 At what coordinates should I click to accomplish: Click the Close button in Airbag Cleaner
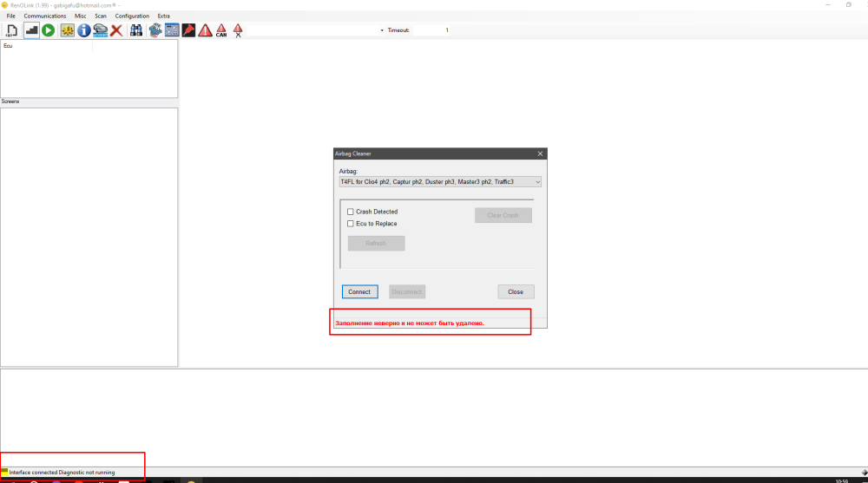(x=516, y=292)
